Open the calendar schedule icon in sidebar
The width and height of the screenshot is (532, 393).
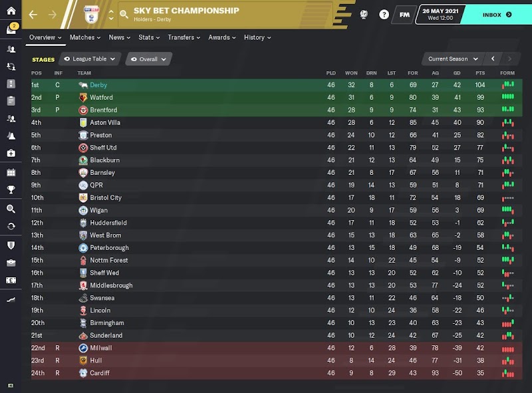11,172
